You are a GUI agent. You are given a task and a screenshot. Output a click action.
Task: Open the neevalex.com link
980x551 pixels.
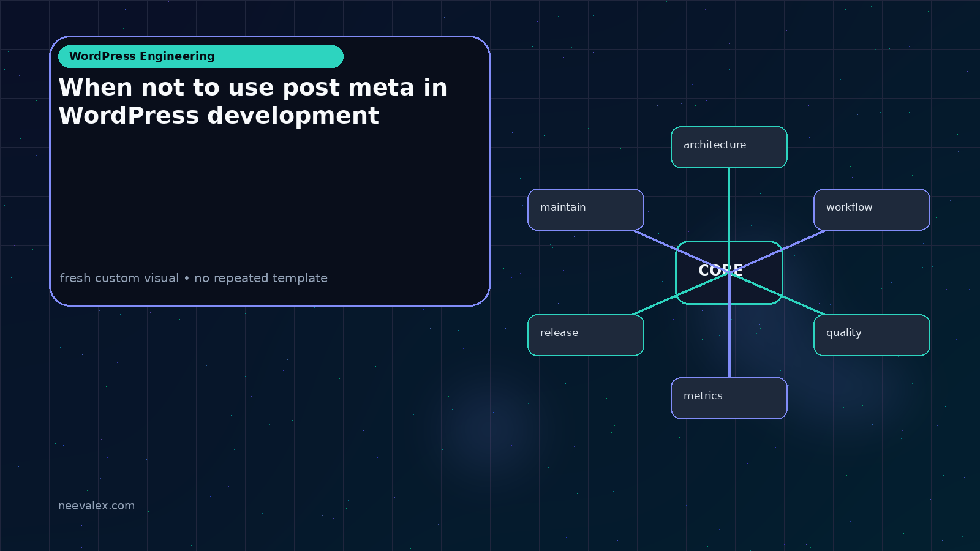[x=96, y=506]
